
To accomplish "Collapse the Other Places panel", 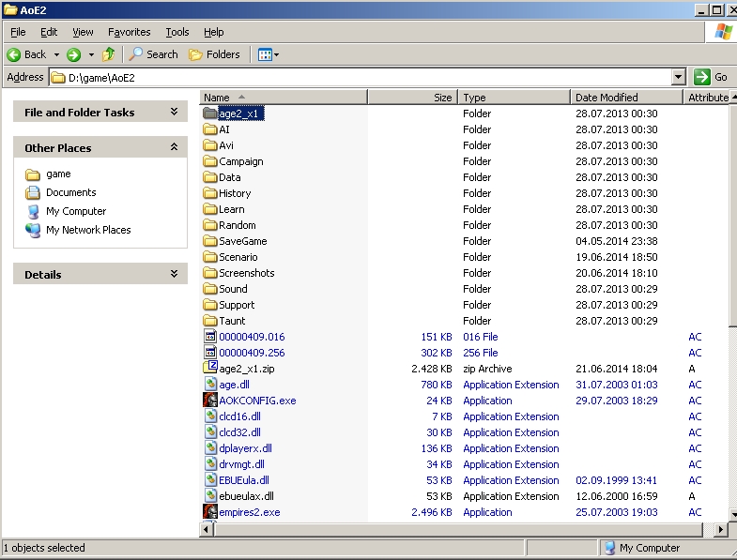I will click(174, 147).
